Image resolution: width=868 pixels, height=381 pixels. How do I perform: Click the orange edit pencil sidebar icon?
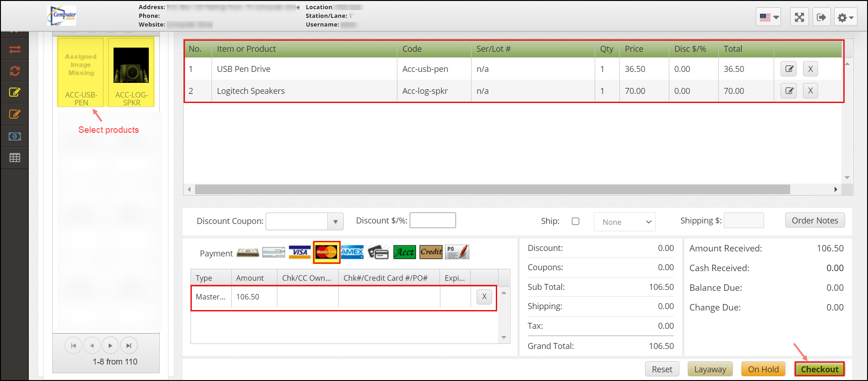(15, 114)
